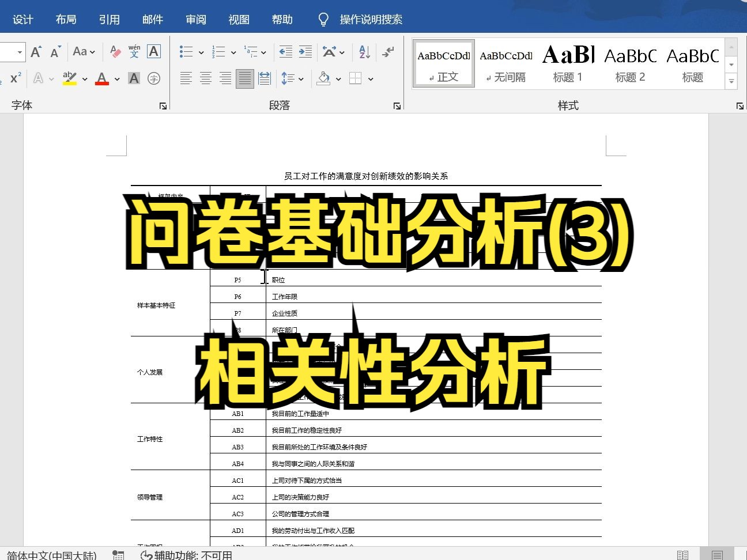Screen dimensions: 747x560
Task: Increase the paragraph indent
Action: pos(305,52)
